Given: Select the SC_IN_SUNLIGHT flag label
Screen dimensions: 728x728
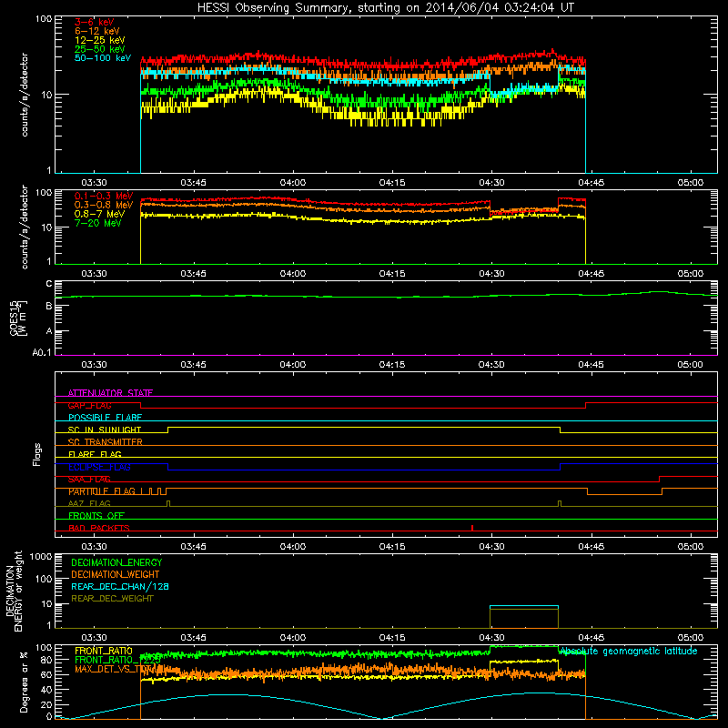Looking at the screenshot, I should click(x=105, y=430).
